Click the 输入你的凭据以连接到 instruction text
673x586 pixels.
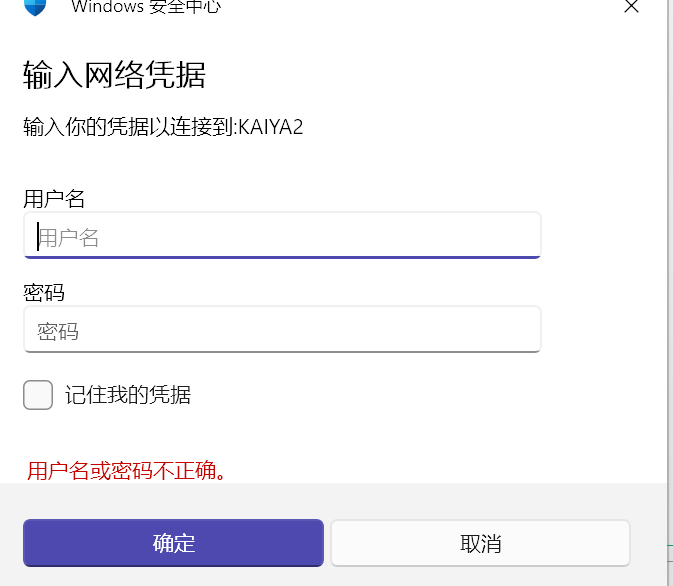[x=128, y=127]
